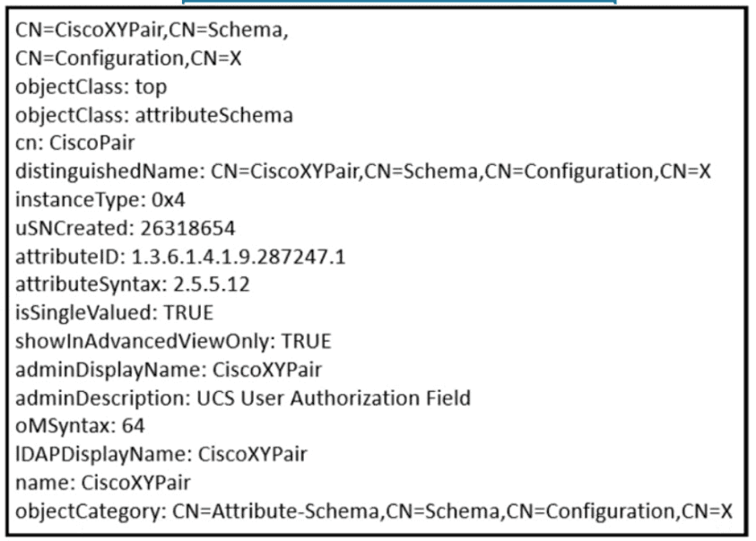Screen dimensions: 756x541
Task: Select the 'oMSyntax: 64' line
Action: click(81, 425)
